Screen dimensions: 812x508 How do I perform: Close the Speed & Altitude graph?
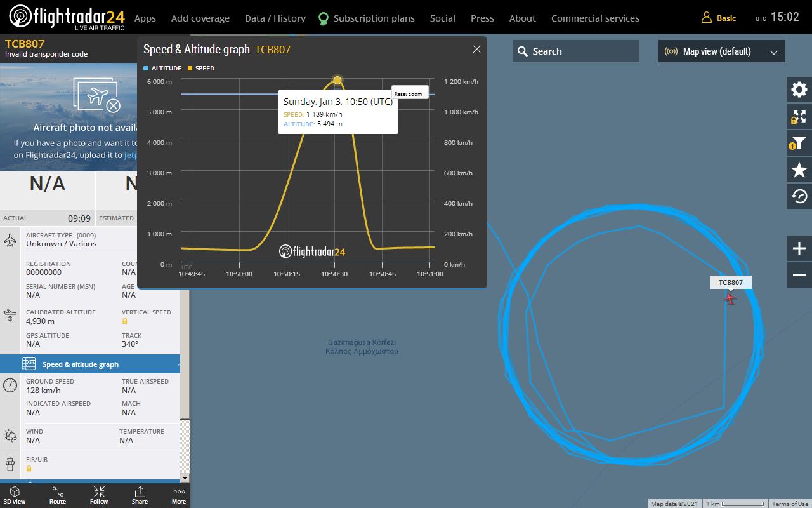pyautogui.click(x=476, y=49)
